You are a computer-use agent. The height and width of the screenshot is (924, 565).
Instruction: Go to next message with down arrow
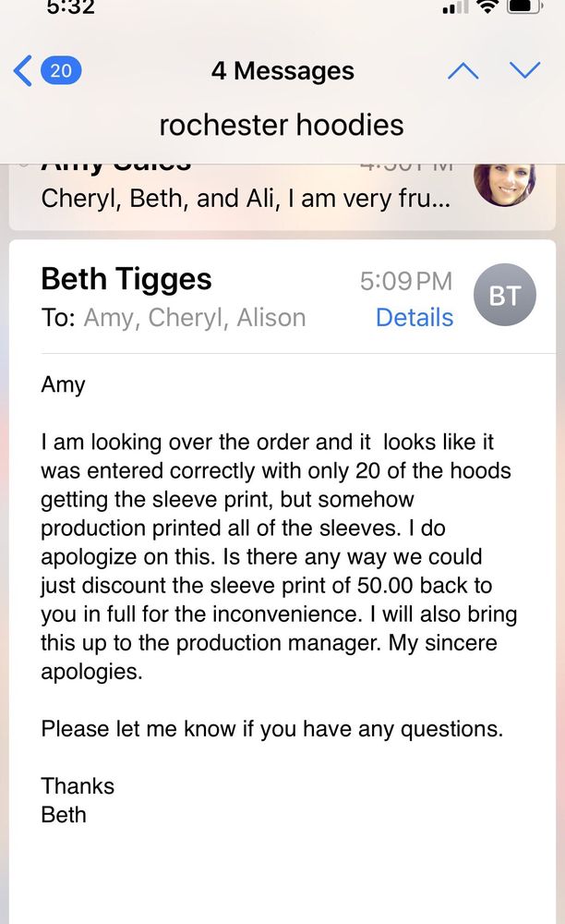(x=524, y=71)
